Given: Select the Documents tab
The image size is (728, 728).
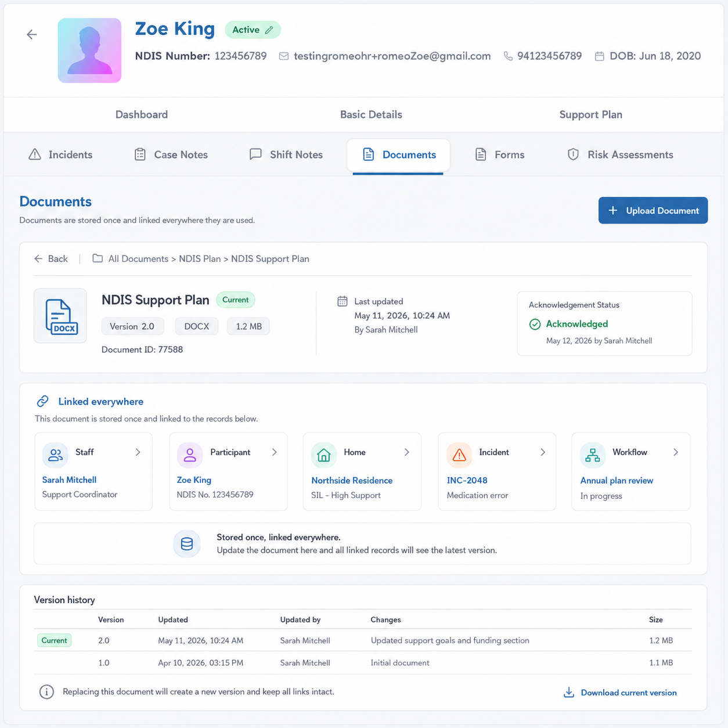Looking at the screenshot, I should click(398, 156).
